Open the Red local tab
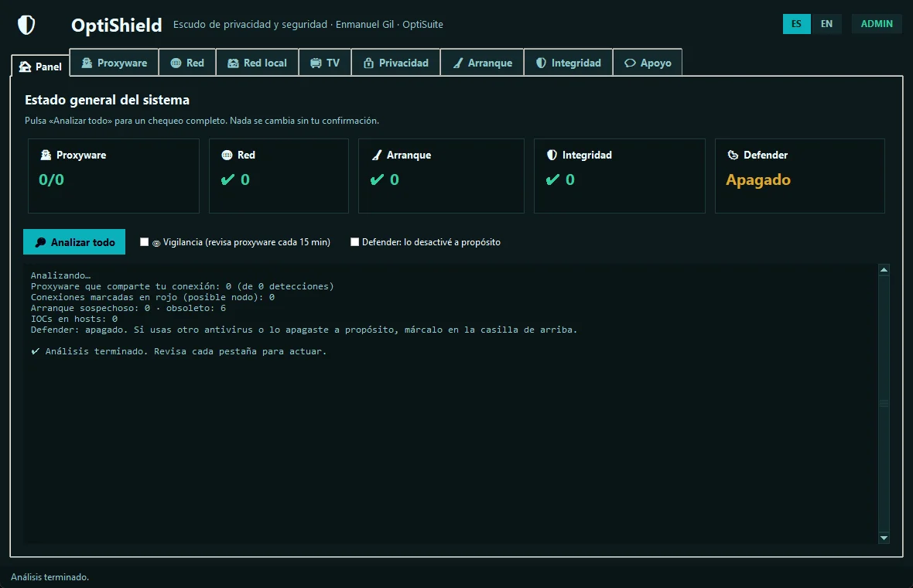 coord(257,63)
